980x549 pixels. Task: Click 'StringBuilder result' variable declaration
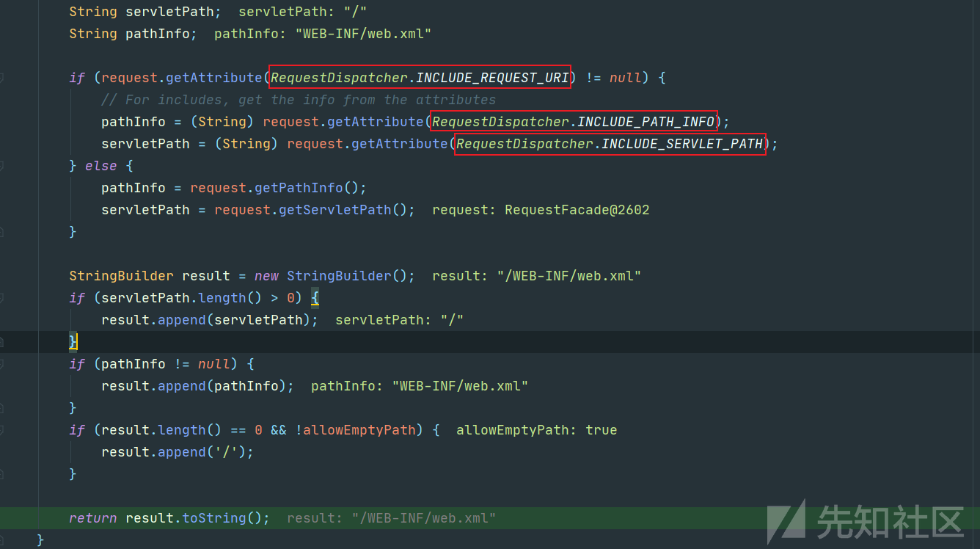150,276
